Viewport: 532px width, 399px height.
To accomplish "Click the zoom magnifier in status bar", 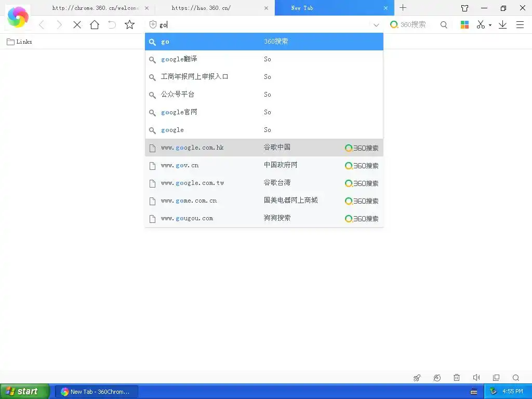I will coord(516,378).
